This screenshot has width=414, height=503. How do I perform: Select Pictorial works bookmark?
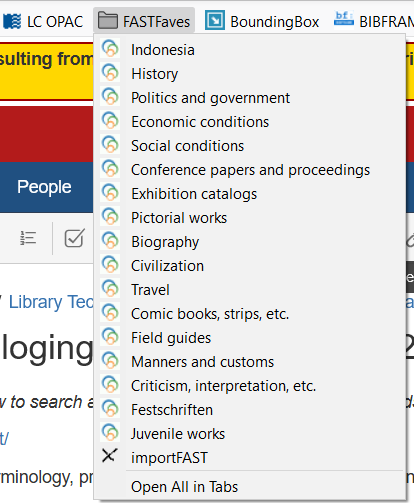click(249, 218)
